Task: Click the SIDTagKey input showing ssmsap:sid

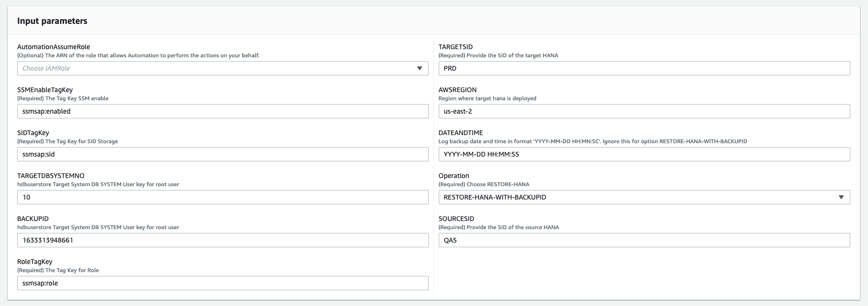Action: pyautogui.click(x=222, y=154)
